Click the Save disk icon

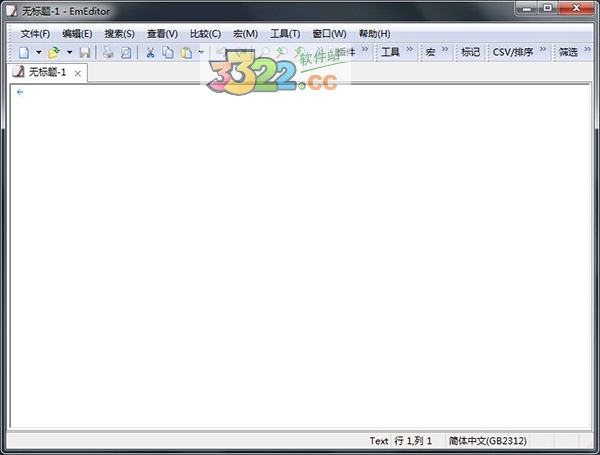pos(85,52)
